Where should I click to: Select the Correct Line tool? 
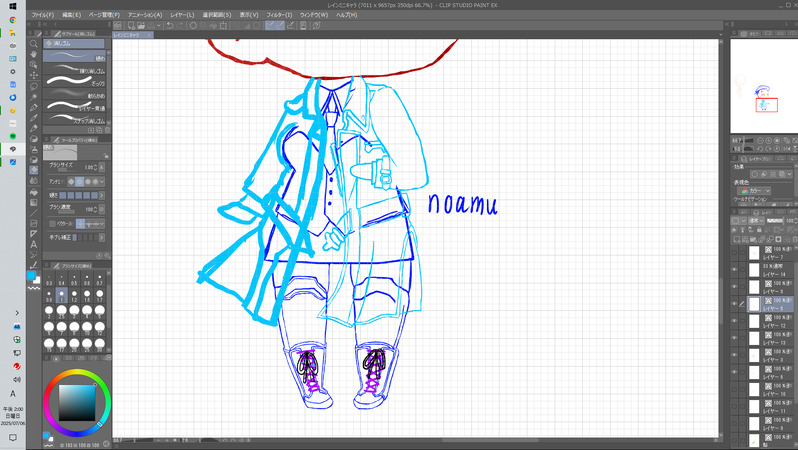coord(34,265)
